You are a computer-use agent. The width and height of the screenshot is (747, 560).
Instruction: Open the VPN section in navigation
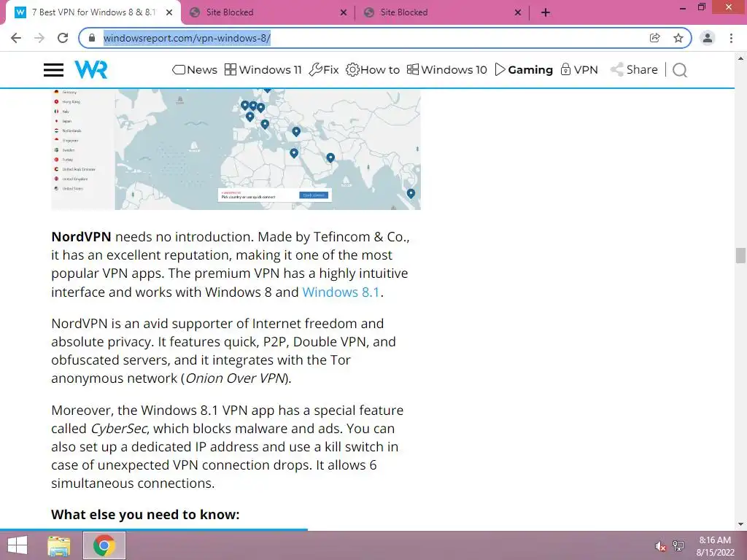point(578,70)
